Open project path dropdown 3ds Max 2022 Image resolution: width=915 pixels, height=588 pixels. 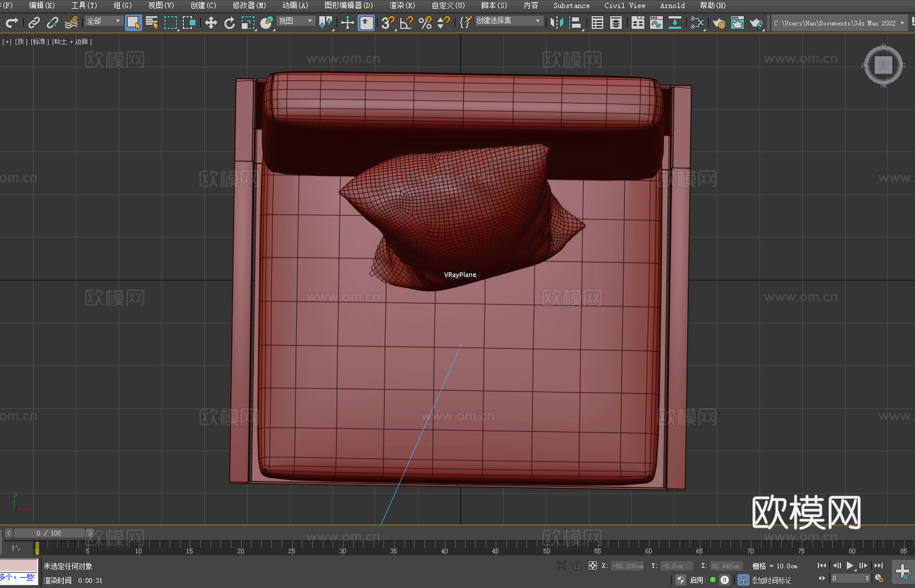click(839, 23)
